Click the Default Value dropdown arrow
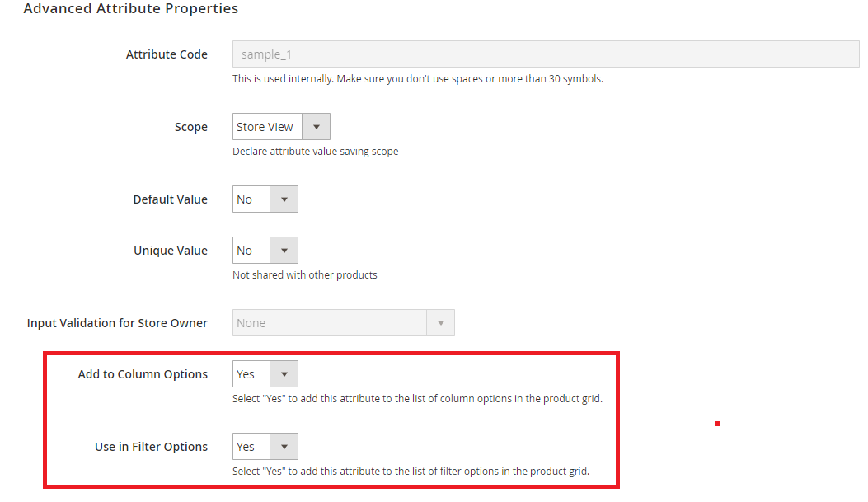This screenshot has width=868, height=502. tap(284, 199)
